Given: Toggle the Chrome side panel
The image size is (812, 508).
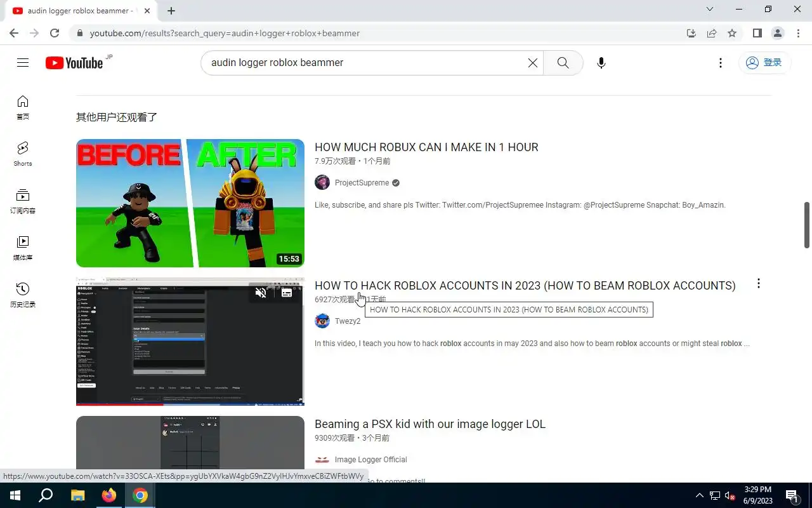Looking at the screenshot, I should 757,33.
